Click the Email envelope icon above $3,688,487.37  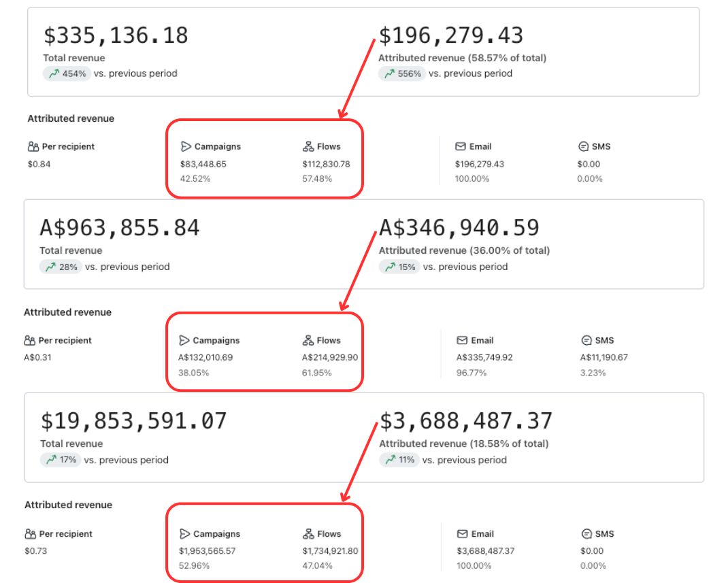463,534
